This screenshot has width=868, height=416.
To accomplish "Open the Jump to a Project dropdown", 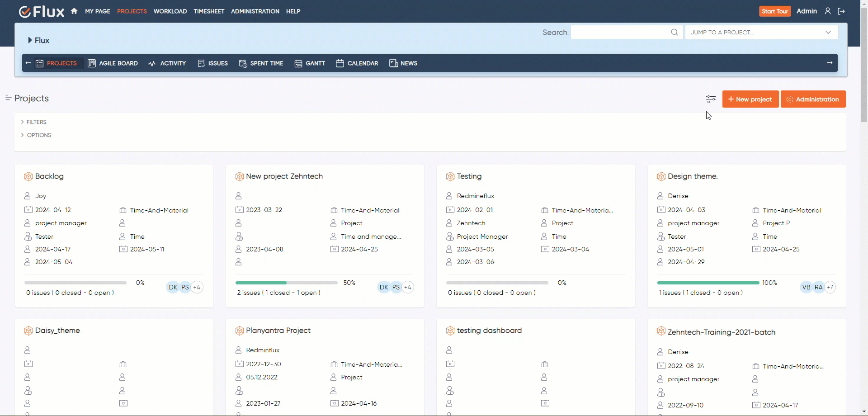I will point(761,32).
